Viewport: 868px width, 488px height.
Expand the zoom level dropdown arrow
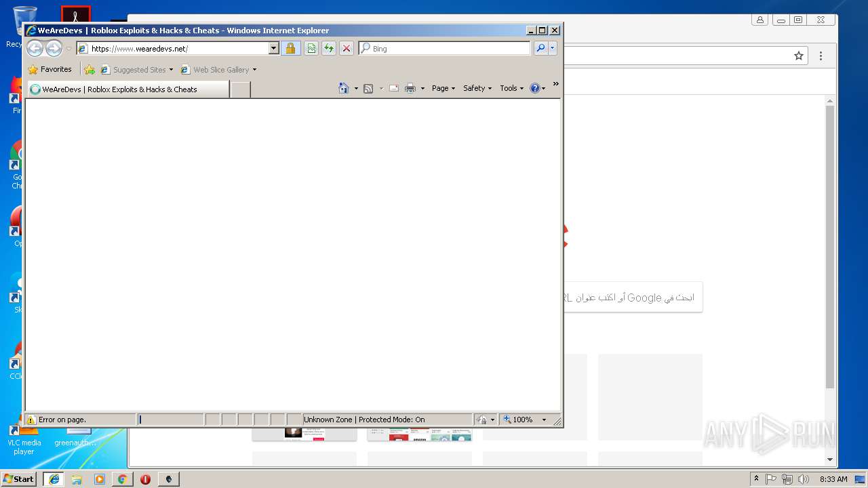click(544, 420)
